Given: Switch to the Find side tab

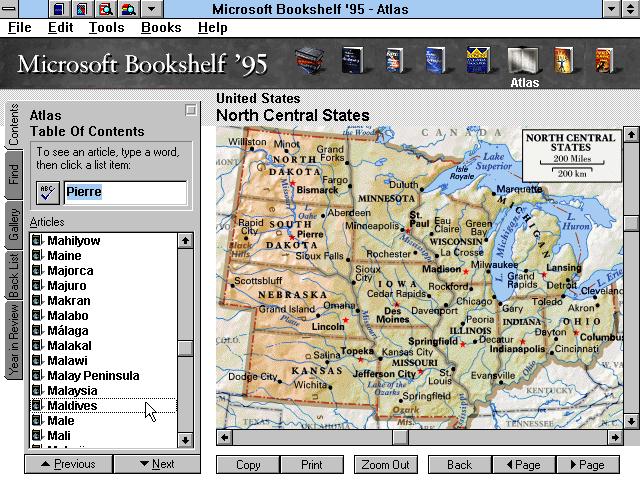Looking at the screenshot, I should (x=13, y=174).
